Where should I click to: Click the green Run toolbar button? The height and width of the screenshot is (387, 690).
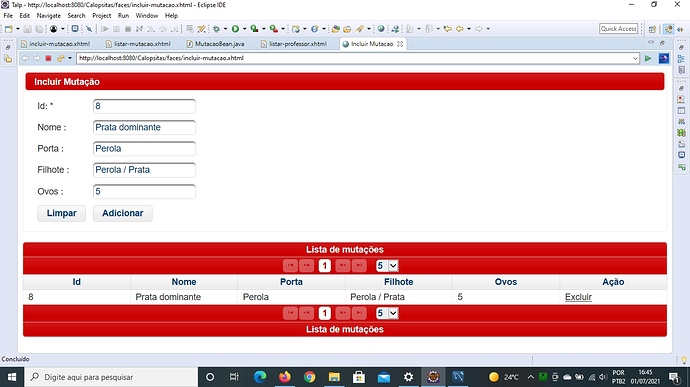235,29
